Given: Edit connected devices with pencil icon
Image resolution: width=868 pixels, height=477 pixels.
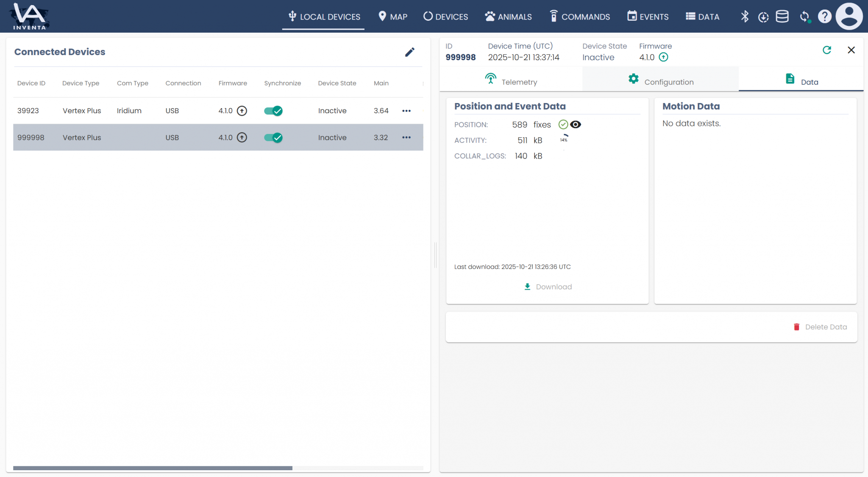Looking at the screenshot, I should coord(409,52).
